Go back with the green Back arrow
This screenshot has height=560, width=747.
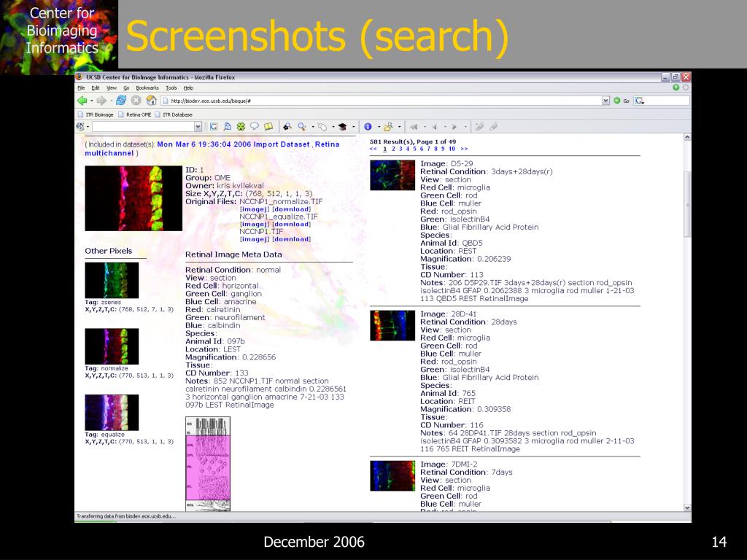tap(82, 101)
